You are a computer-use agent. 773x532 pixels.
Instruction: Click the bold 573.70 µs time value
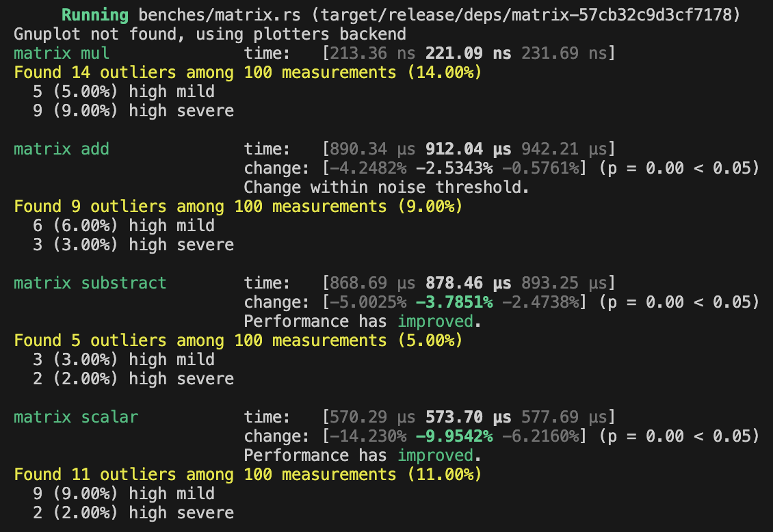pos(468,416)
